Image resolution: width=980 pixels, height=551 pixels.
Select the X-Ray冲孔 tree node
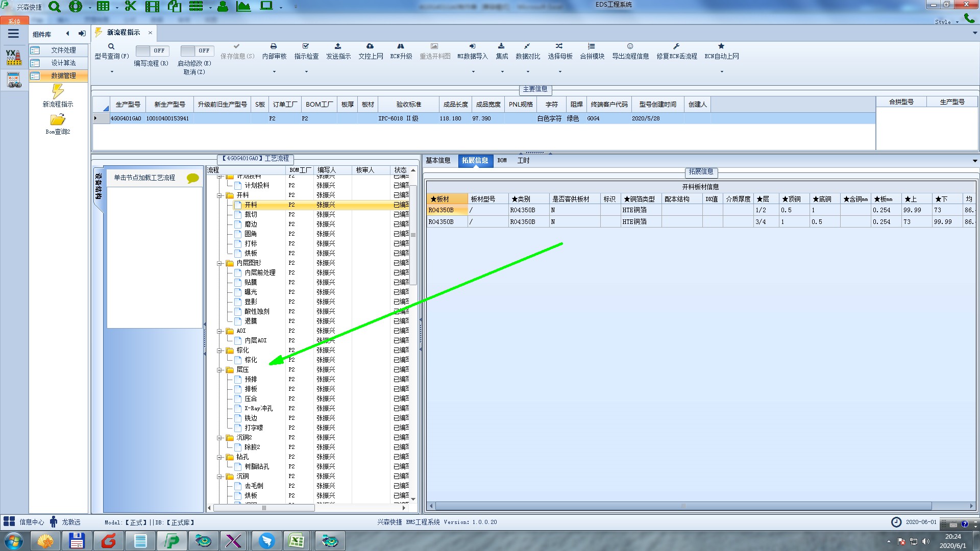coord(258,409)
